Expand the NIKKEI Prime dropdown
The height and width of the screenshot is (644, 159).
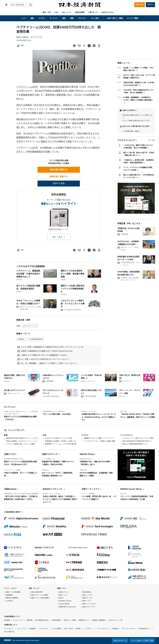[x=108, y=12]
